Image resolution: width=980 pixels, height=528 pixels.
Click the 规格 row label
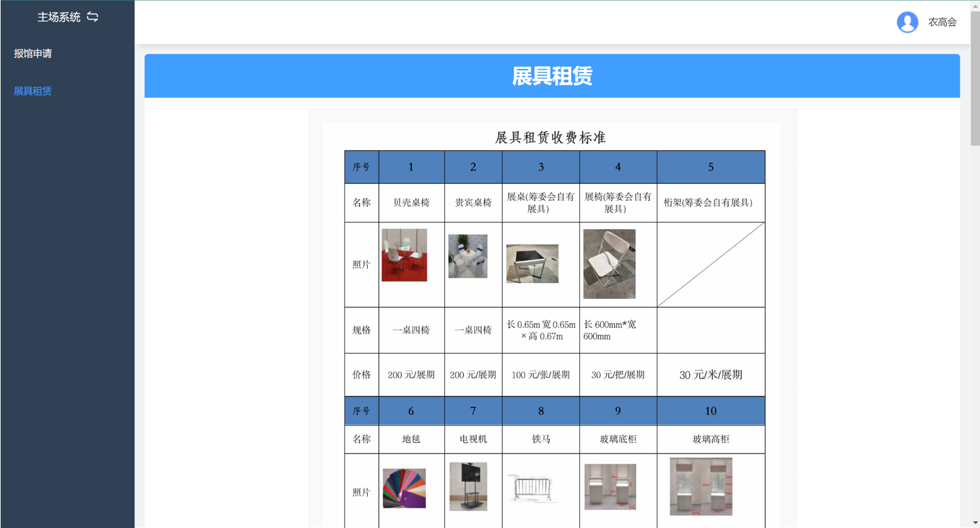click(x=362, y=330)
